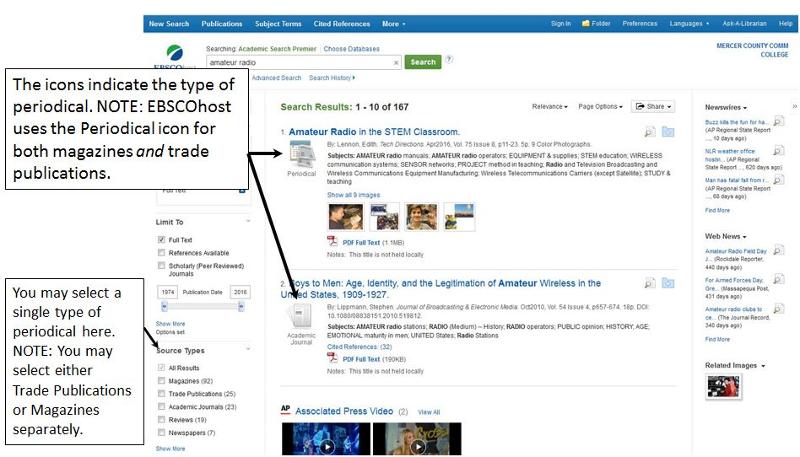This screenshot has height=457, width=800.
Task: Collapse the right sidebar with the double-arrow icon
Action: click(x=794, y=107)
